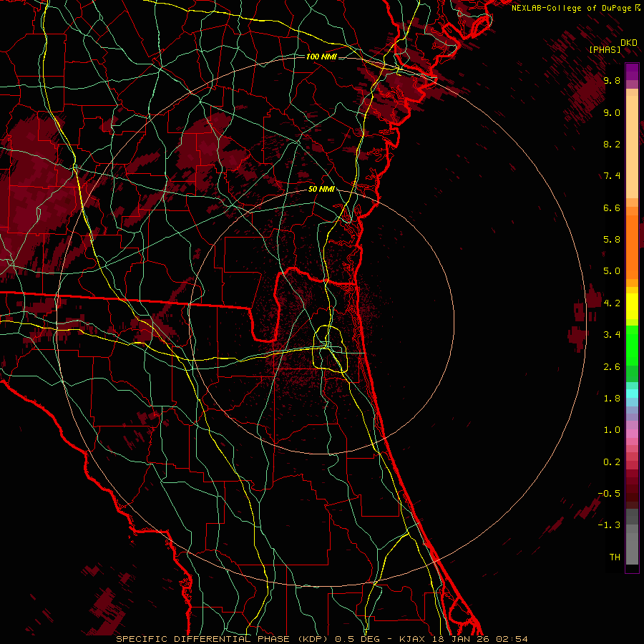This screenshot has width=644, height=644.
Task: Click the -1.3 legend value
Action: [609, 526]
